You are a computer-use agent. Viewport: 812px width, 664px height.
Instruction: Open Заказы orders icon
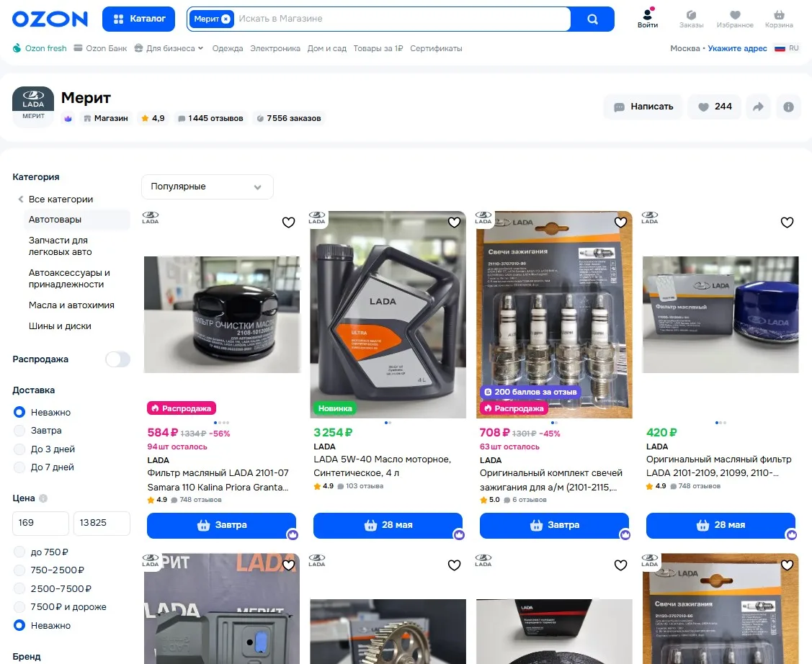click(x=692, y=19)
